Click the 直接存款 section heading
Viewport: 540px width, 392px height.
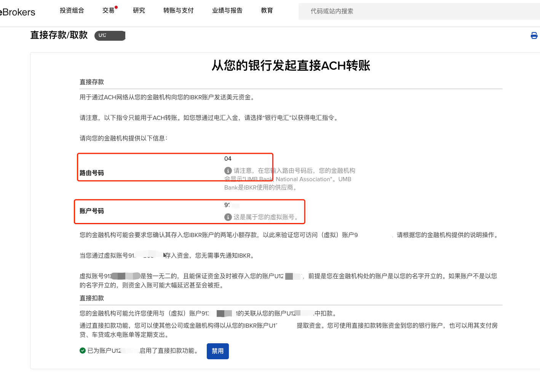[92, 82]
